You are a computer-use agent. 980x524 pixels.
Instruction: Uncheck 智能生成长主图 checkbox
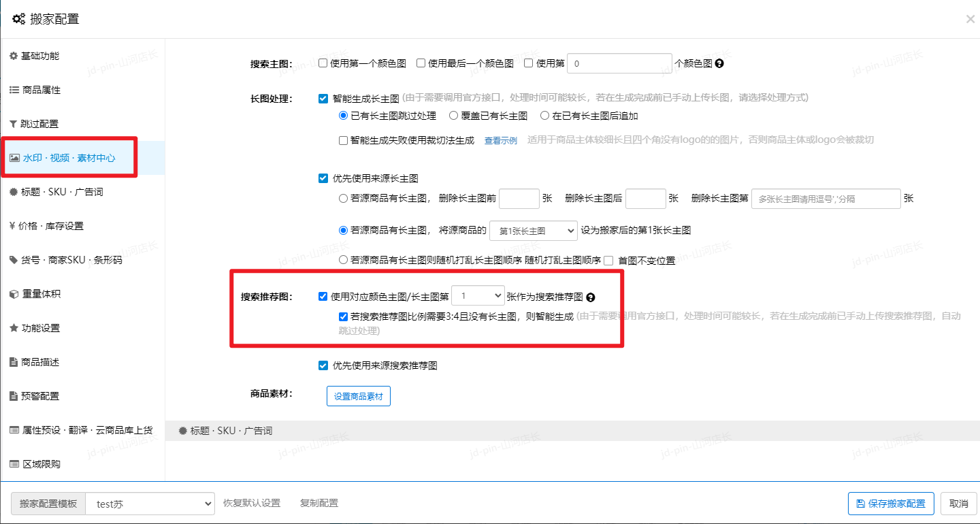[323, 98]
